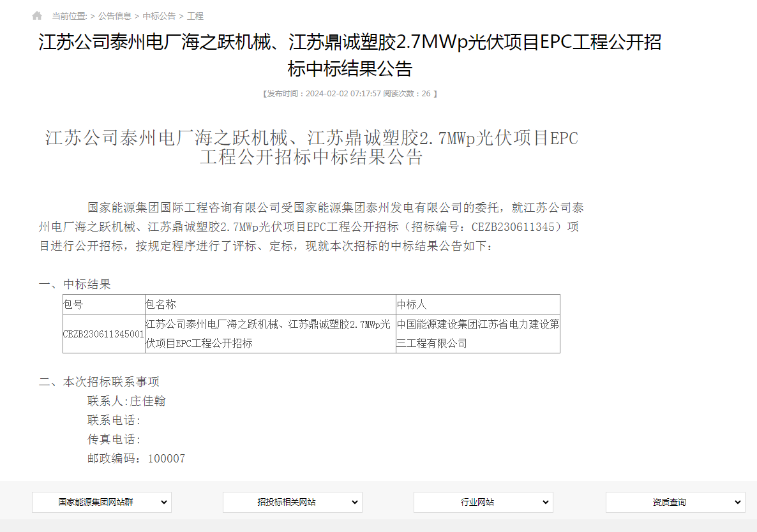The width and height of the screenshot is (757, 532).
Task: Click the 二、本次招标联系事项 section heading
Action: (x=99, y=382)
